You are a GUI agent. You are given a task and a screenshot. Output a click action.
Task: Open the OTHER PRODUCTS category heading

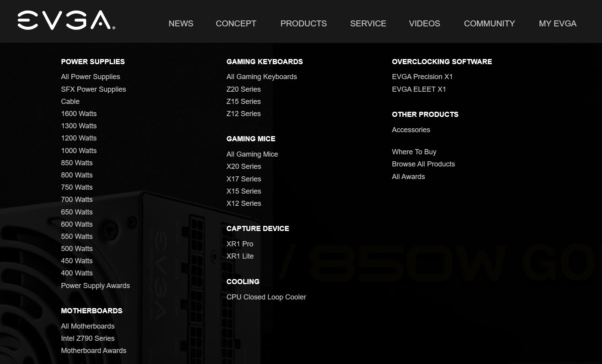425,115
